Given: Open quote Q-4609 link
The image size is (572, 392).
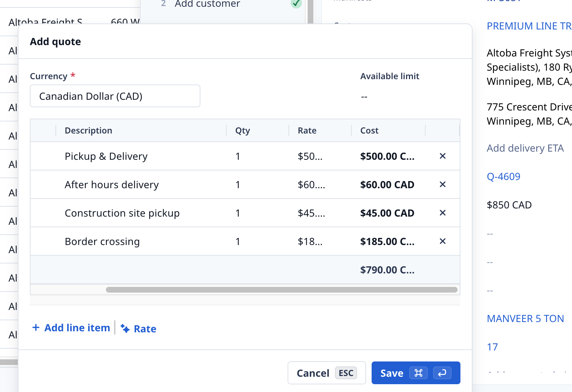Looking at the screenshot, I should [x=503, y=176].
